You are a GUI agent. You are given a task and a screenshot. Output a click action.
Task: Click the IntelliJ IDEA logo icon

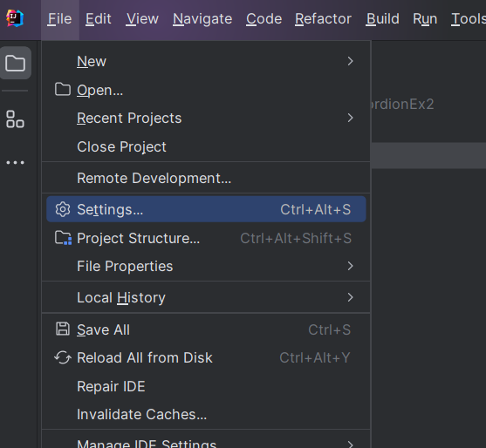point(15,18)
